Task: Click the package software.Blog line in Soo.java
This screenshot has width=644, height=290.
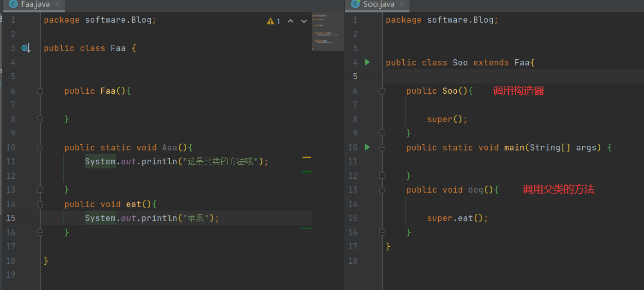Action: (442, 20)
